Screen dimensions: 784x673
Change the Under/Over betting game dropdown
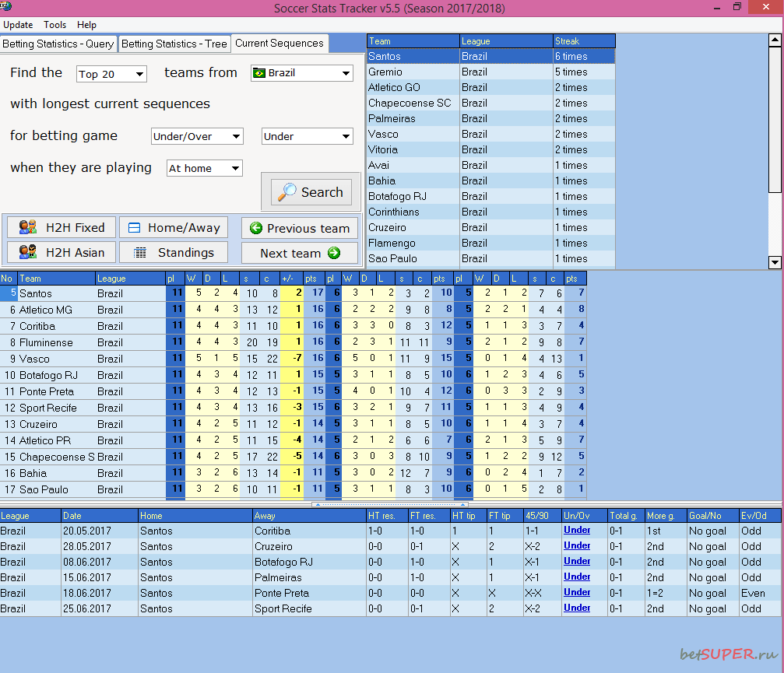tap(196, 135)
